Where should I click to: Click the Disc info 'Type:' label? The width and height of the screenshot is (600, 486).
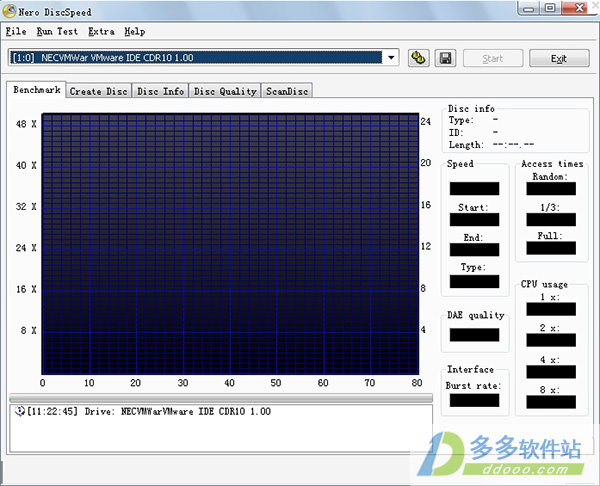point(461,120)
